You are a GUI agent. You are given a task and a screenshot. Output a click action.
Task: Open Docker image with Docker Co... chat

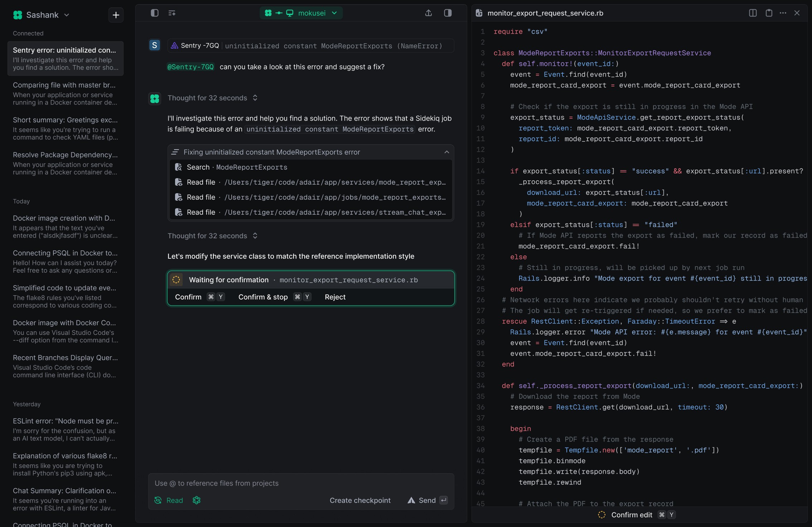[x=66, y=331]
